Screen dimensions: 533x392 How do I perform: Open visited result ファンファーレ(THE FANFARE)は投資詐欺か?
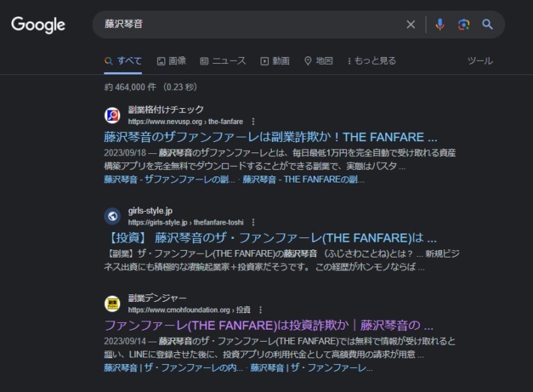[x=269, y=325]
